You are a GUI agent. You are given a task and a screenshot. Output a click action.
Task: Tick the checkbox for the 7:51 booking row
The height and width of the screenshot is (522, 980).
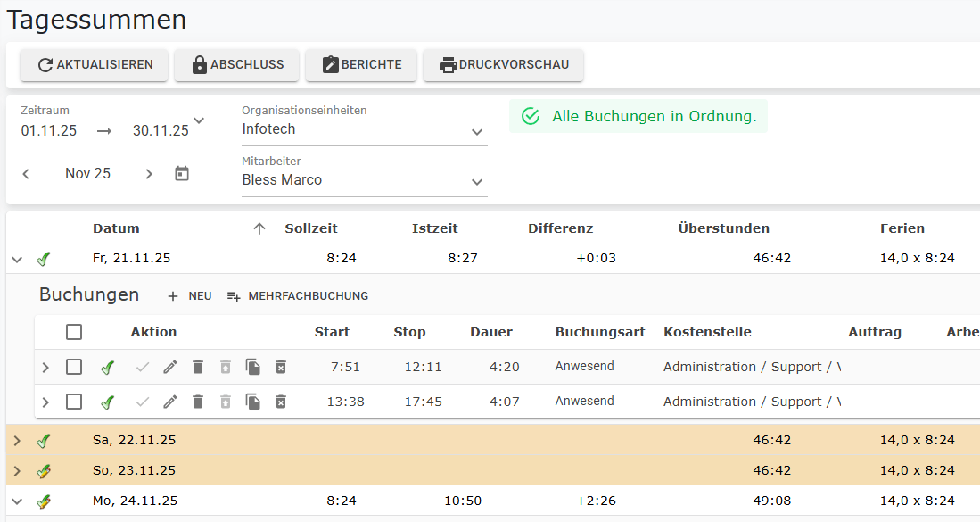point(74,366)
